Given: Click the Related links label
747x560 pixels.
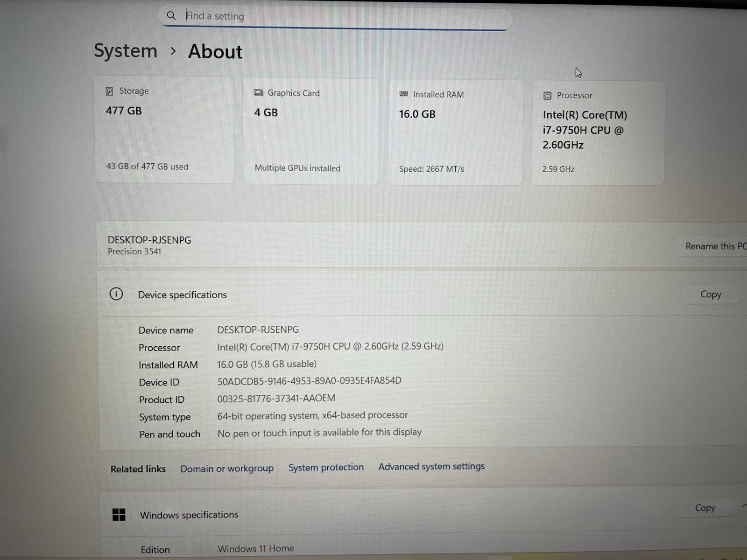Looking at the screenshot, I should click(x=138, y=469).
